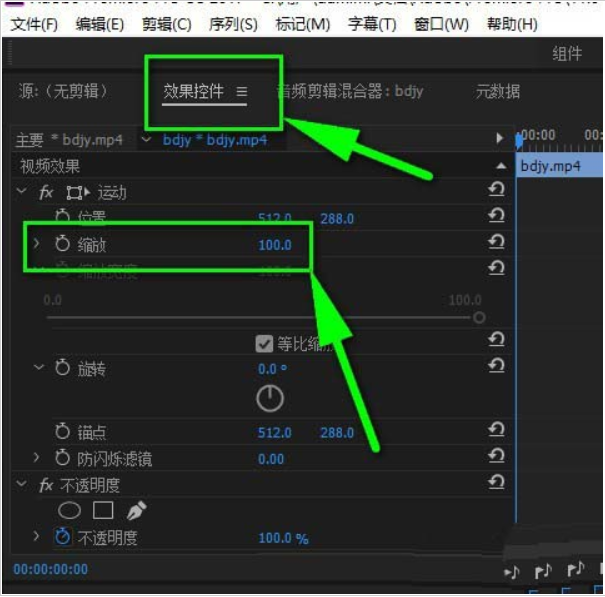Open the 剪辑(C) menu

(167, 25)
